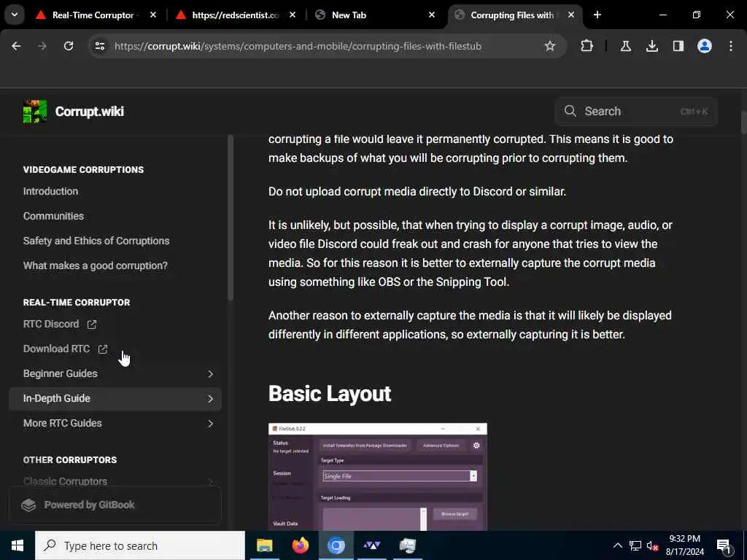Click the browser address bar URL

[298, 46]
